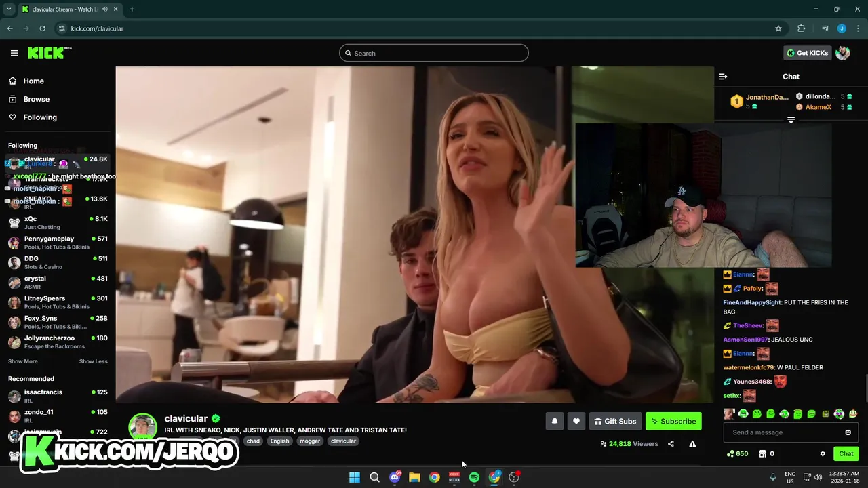Open the shop storefront icon
Screen dimensions: 868x488
tap(762, 453)
